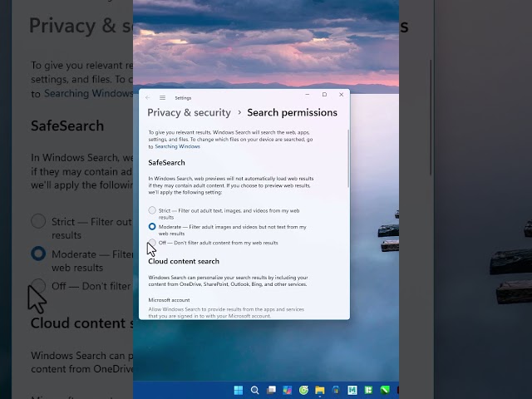
Task: Click the 'SafeSearch' heading in Settings window
Action: [166, 163]
